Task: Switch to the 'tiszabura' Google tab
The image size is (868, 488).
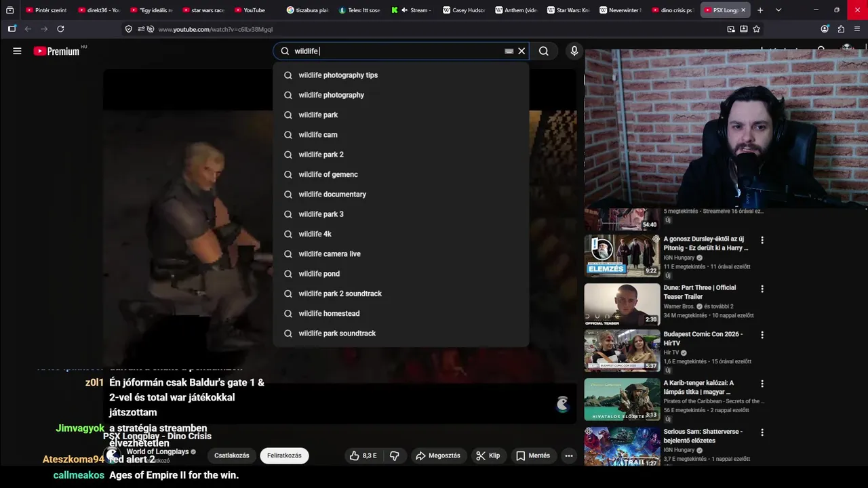Action: (308, 10)
